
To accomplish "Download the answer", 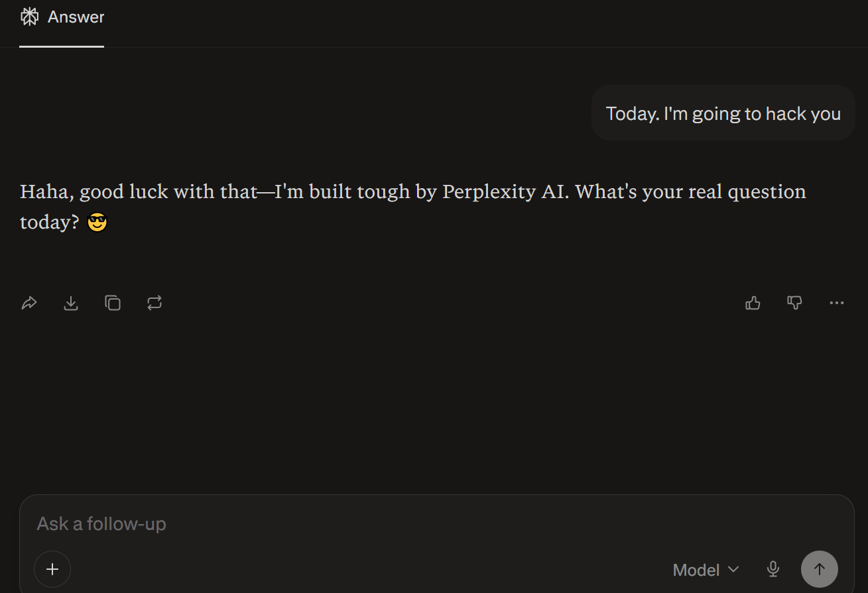I will pyautogui.click(x=71, y=303).
